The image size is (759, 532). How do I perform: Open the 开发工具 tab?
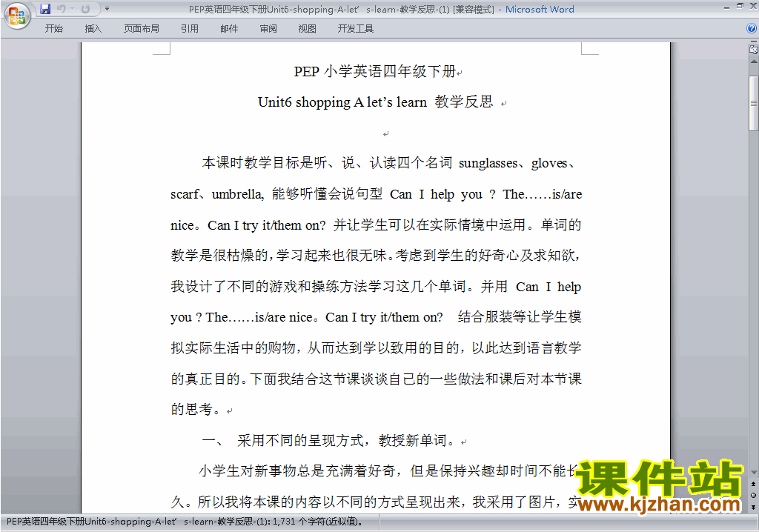tap(356, 29)
